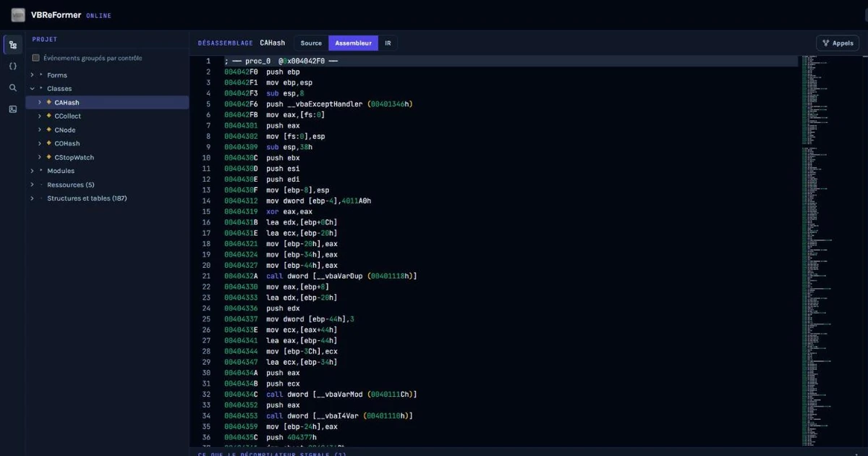Click the VBReFormer logo icon
Screen dimensions: 868x456
click(18, 15)
